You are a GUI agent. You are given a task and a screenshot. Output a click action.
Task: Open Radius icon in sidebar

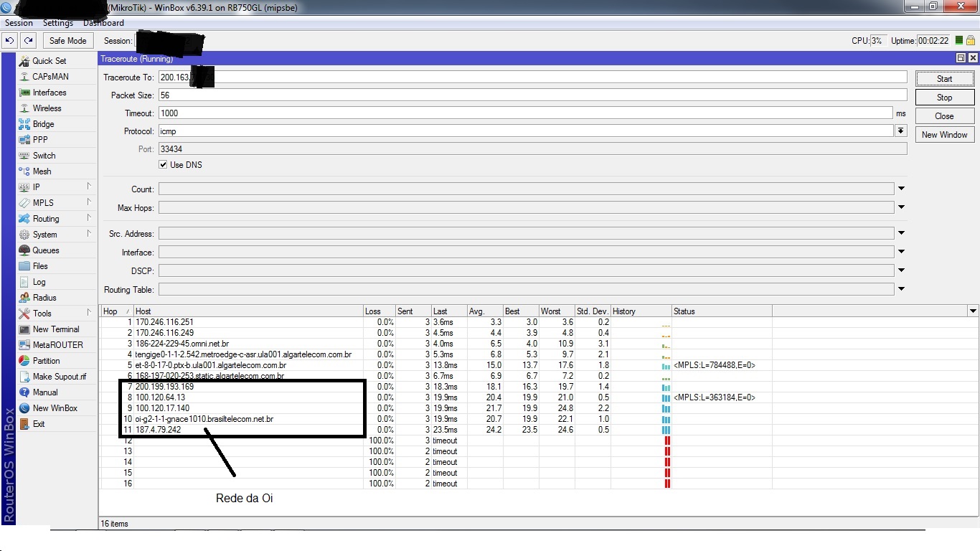(x=24, y=298)
